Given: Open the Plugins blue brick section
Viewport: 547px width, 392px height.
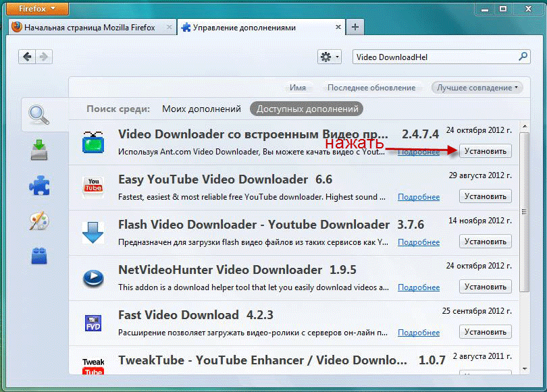Looking at the screenshot, I should click(39, 256).
